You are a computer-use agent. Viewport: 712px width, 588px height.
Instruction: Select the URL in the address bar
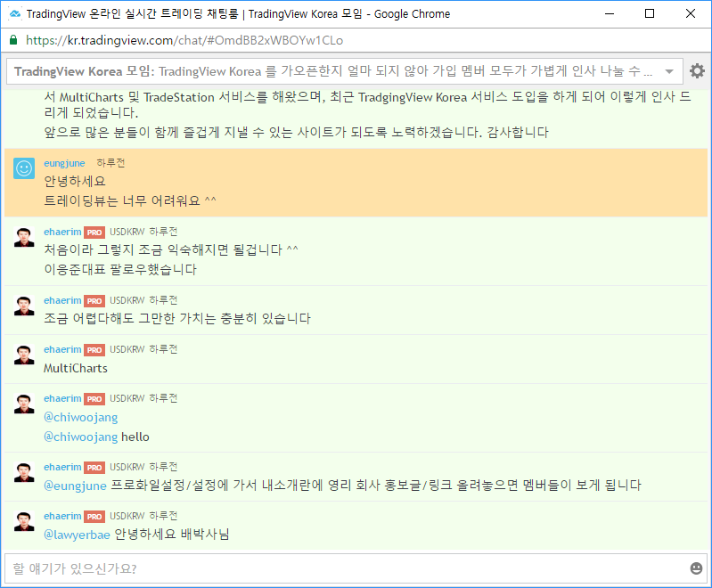(x=184, y=40)
